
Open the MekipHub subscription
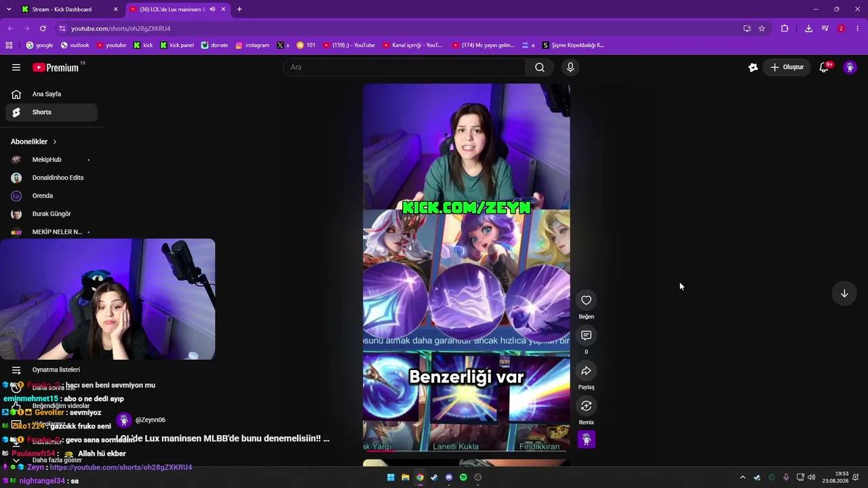pyautogui.click(x=52, y=159)
